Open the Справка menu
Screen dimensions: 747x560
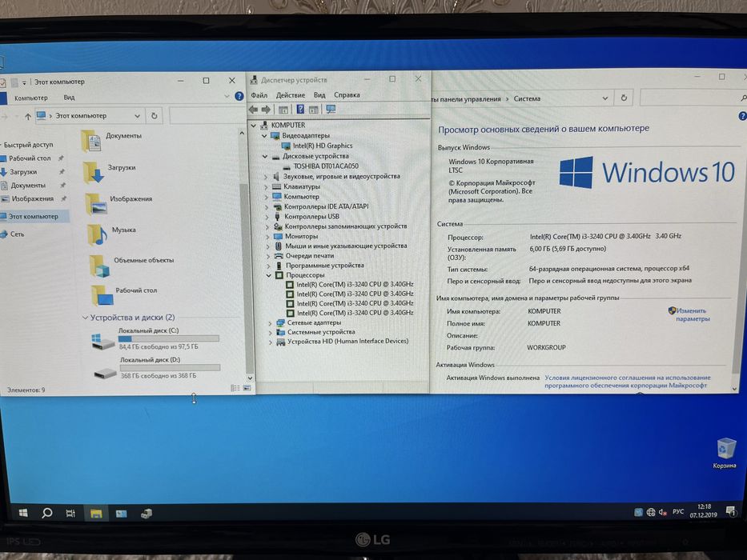(347, 95)
